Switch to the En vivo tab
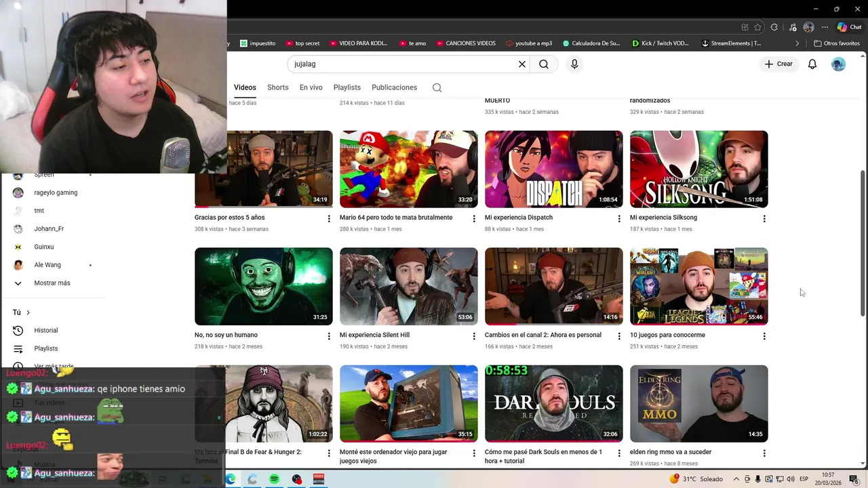This screenshot has height=488, width=868. point(311,87)
